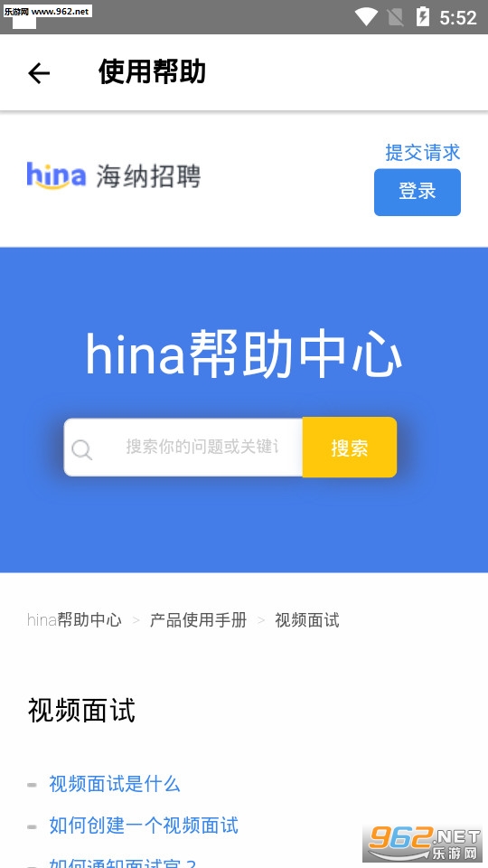The height and width of the screenshot is (868, 488).
Task: Open 产品使用手册 breadcrumb
Action: [x=198, y=620]
